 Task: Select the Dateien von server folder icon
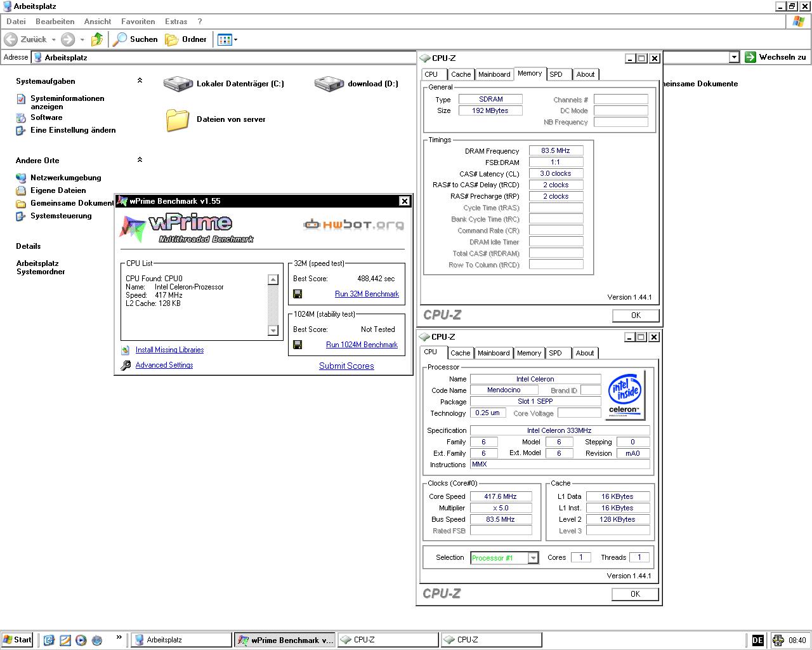click(x=178, y=119)
